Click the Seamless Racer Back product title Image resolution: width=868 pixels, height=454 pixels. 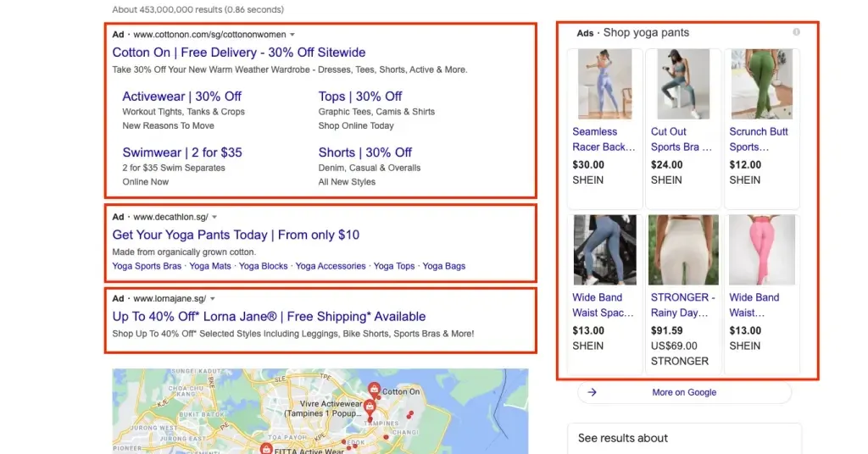tap(604, 140)
